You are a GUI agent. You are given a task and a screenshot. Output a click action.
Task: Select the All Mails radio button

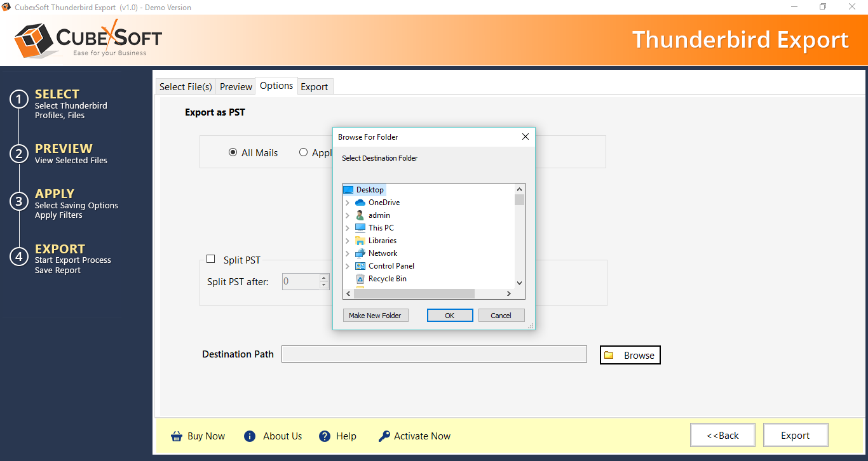point(233,152)
